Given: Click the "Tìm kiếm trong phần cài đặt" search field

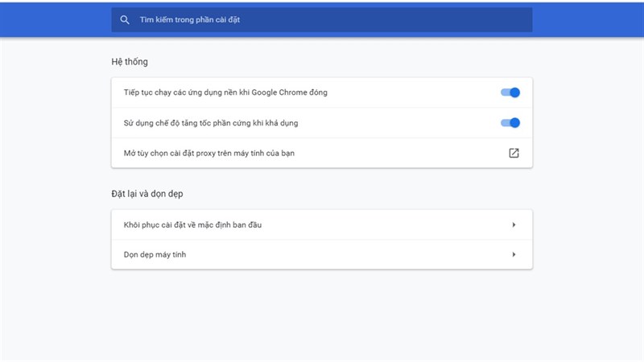Looking at the screenshot, I should pyautogui.click(x=322, y=20).
